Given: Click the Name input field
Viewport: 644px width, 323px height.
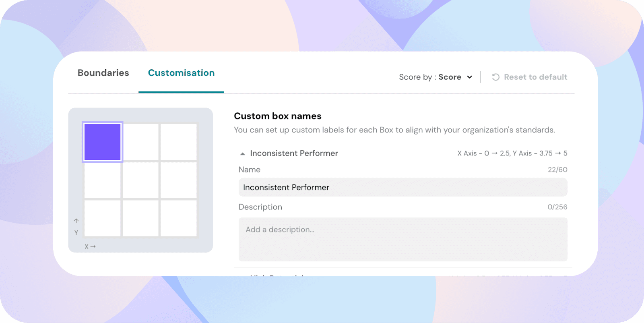Looking at the screenshot, I should 402,187.
